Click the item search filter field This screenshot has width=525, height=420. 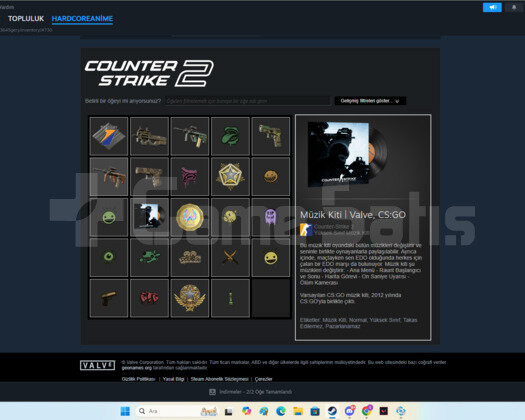point(247,101)
